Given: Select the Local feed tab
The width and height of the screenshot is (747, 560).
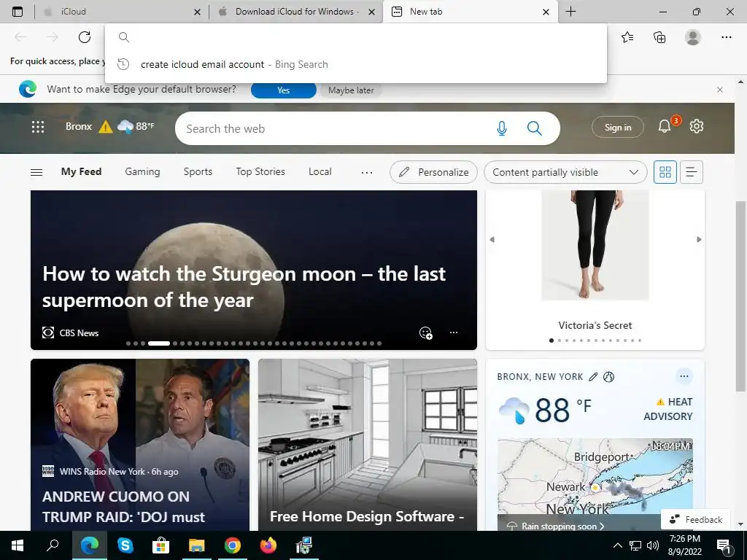Looking at the screenshot, I should click(x=320, y=171).
